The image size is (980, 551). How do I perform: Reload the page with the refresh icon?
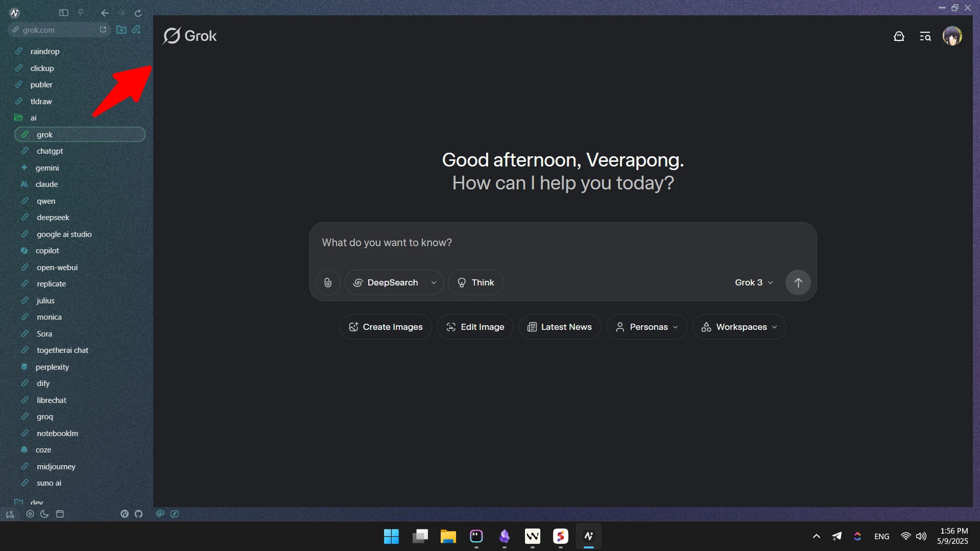[x=138, y=13]
